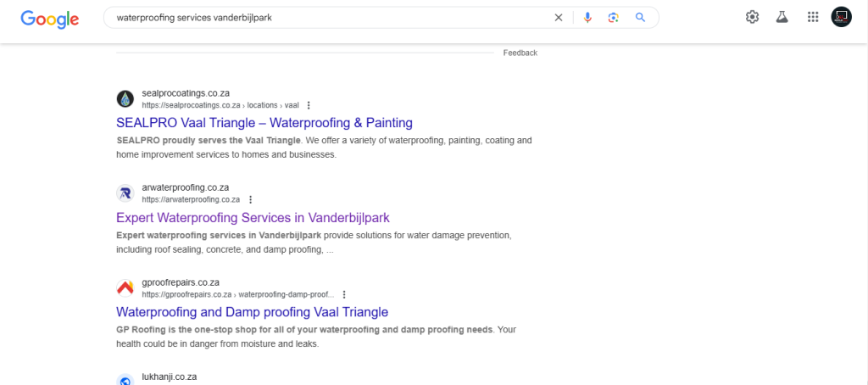Click the GP Roof Repairs favicon
Viewport: 868px width, 385px height.
tap(125, 287)
